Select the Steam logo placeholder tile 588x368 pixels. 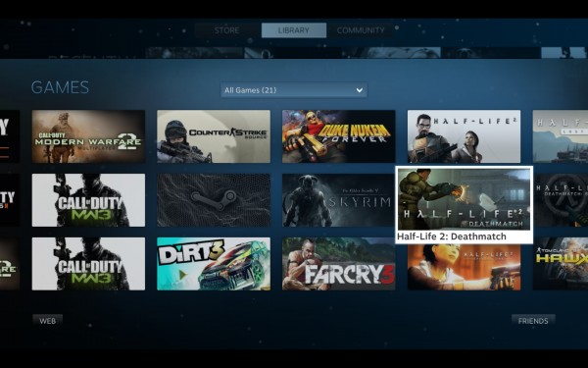tap(214, 200)
